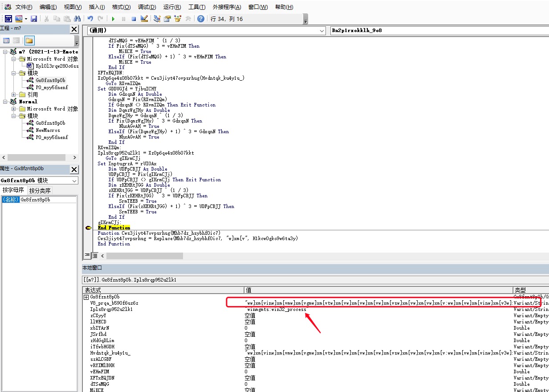Click the 表达式 column header

(163, 290)
